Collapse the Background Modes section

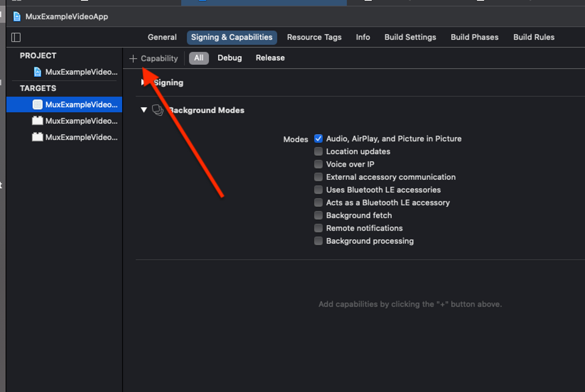[x=144, y=110]
